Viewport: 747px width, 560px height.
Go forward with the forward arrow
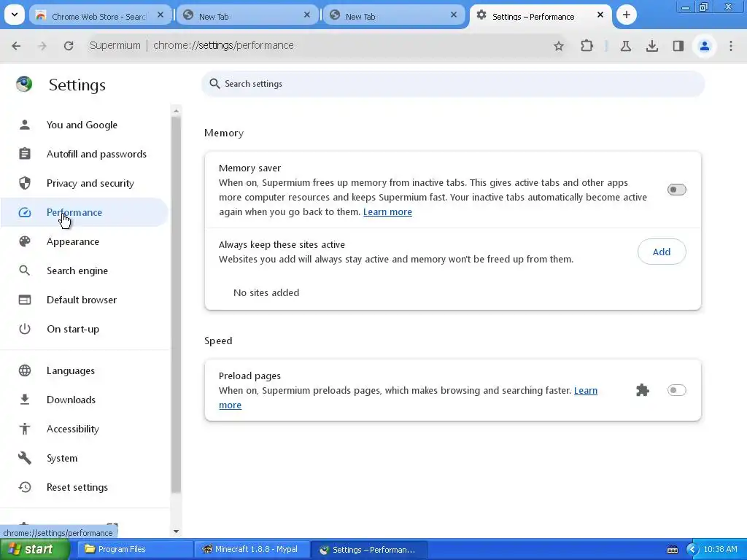point(42,46)
